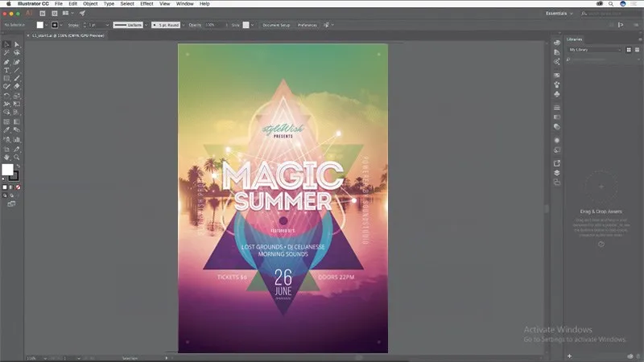Open the Window menu
644x362 pixels.
[x=185, y=4]
